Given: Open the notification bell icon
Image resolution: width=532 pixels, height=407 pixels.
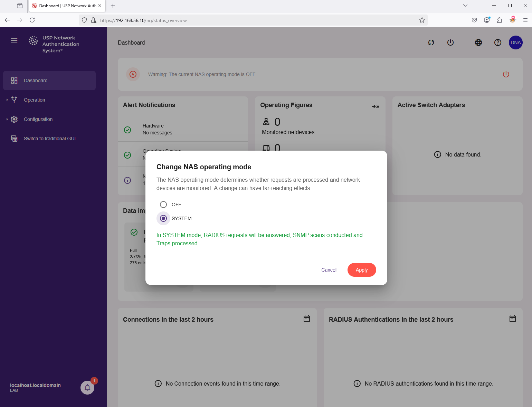Looking at the screenshot, I should pyautogui.click(x=87, y=387).
